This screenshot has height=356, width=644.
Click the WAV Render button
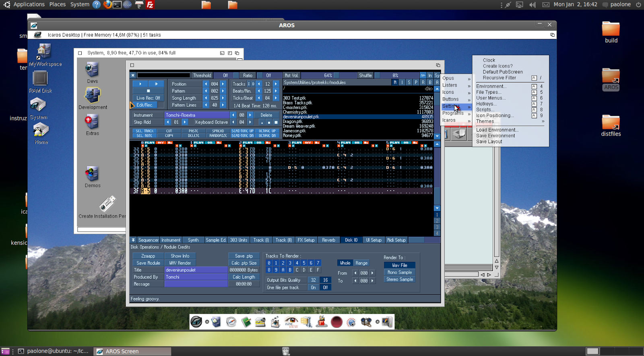[x=180, y=263]
